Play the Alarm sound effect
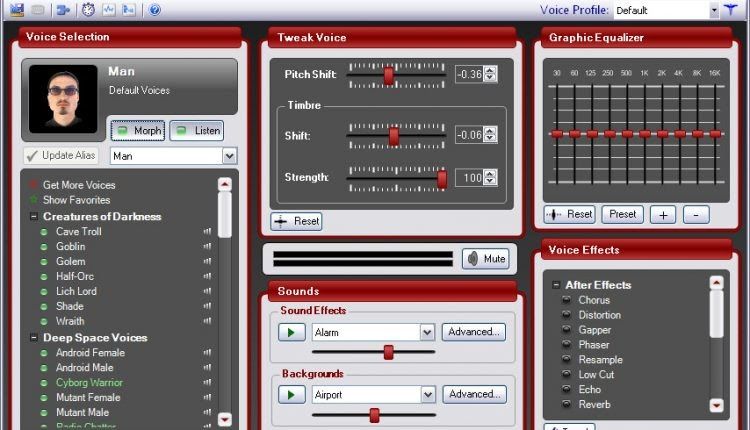Screen dimensions: 750x430 click(x=291, y=332)
